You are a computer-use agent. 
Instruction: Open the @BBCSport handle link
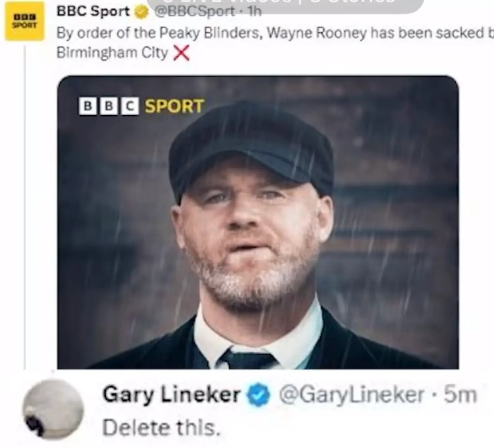(194, 12)
